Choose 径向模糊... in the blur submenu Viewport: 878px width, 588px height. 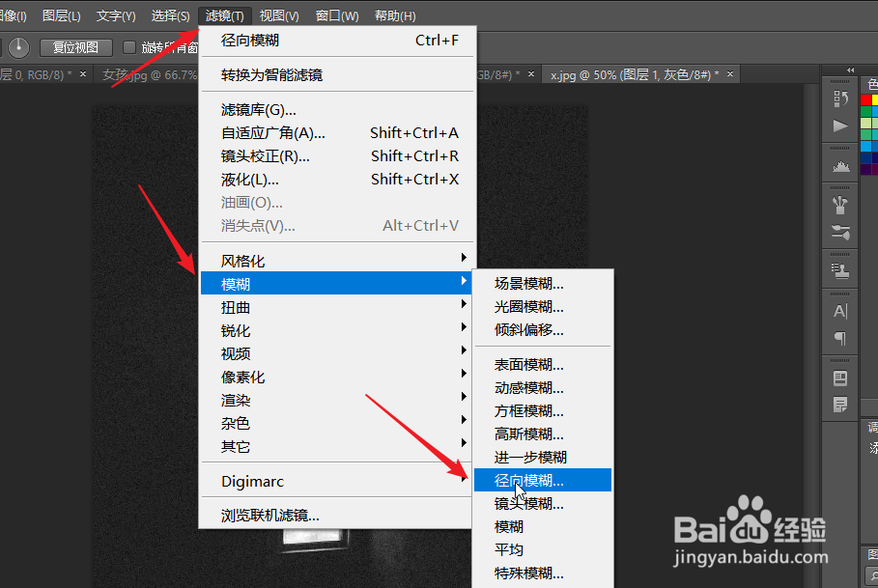pos(543,481)
